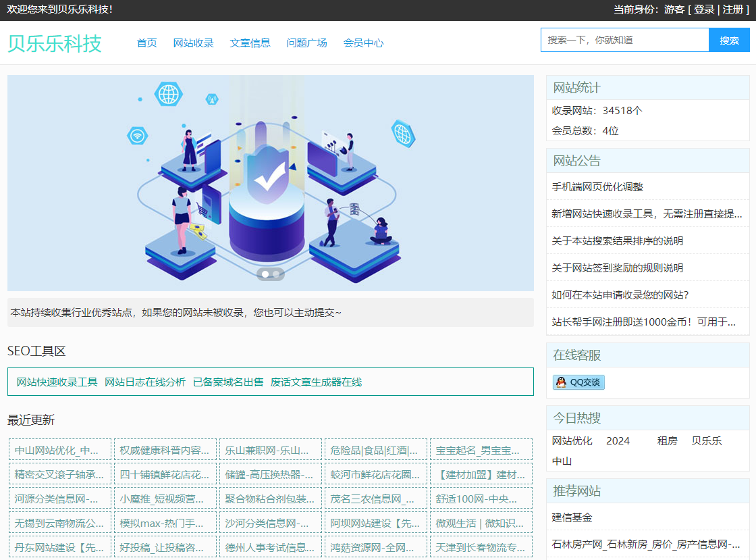756x560 pixels.
Task: Open recent entry 茂名三农信息网_...
Action: (x=376, y=499)
